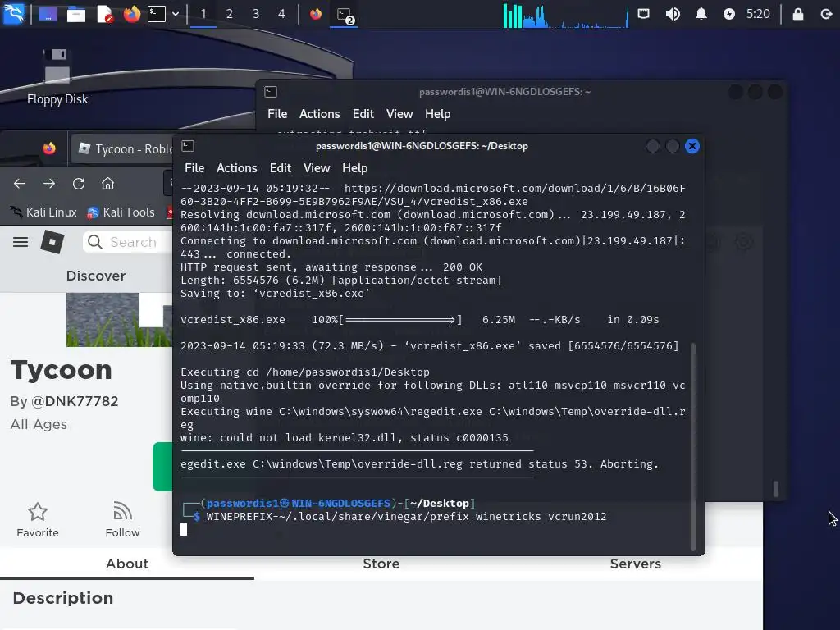The image size is (840, 630).
Task: Open File menu in front terminal
Action: coord(194,168)
